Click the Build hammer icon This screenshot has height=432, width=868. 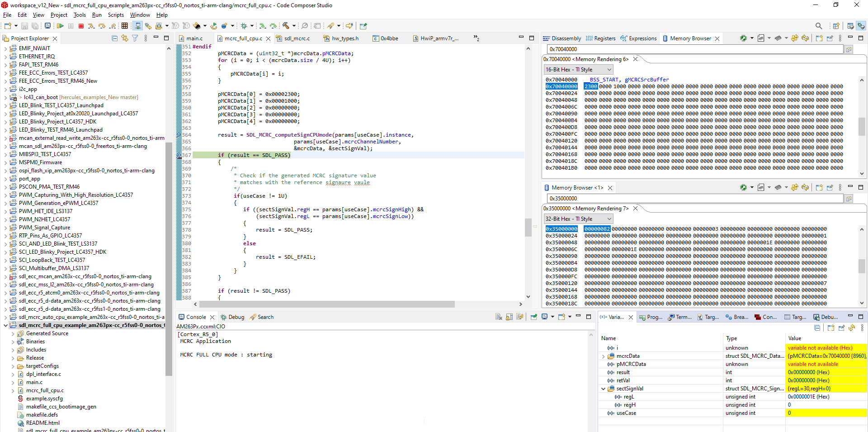point(286,26)
